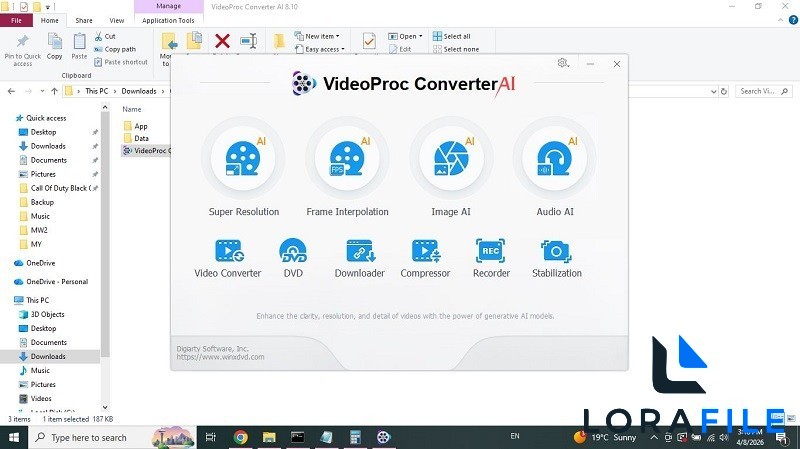The width and height of the screenshot is (800, 449).
Task: Go back in Explorer navigation
Action: pyautogui.click(x=11, y=91)
